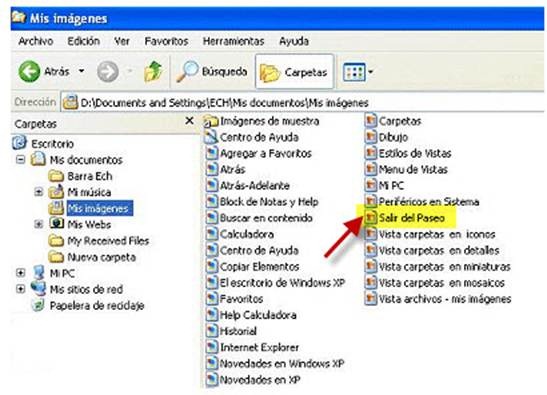Click the Vistas view-mode icon

[354, 72]
